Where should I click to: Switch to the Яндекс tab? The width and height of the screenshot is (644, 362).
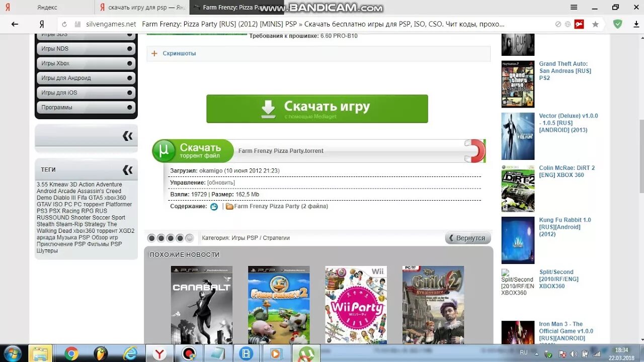(x=47, y=8)
